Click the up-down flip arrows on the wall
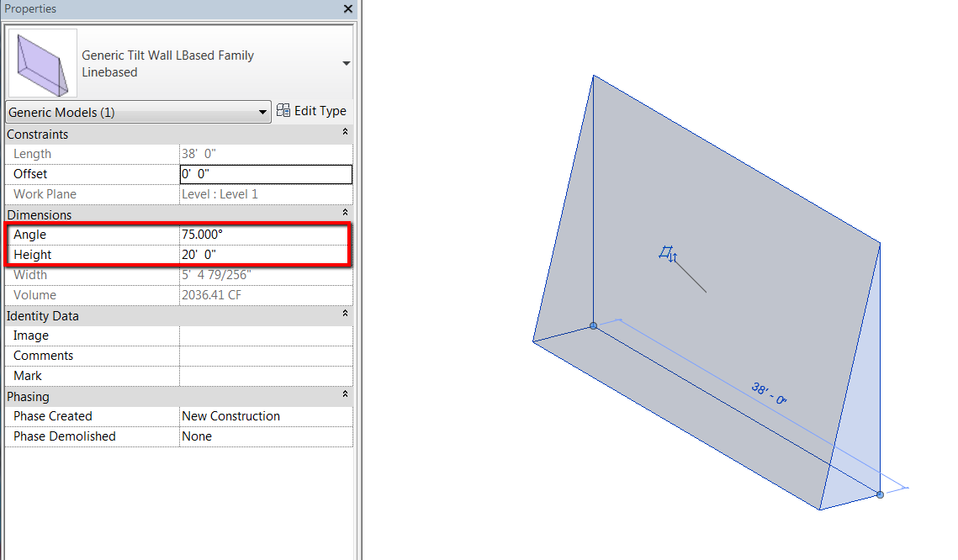The width and height of the screenshot is (958, 560). pos(673,258)
